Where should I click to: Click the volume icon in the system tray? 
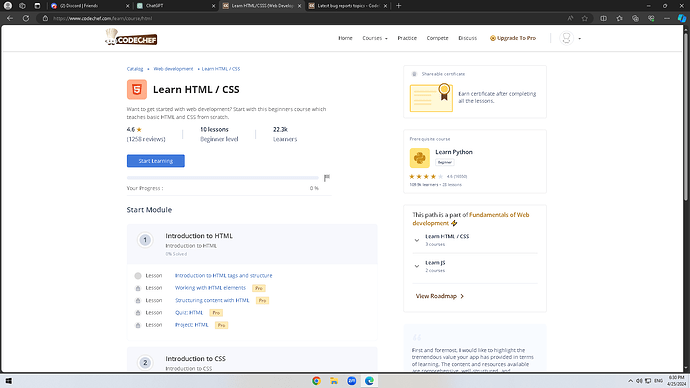coord(639,381)
